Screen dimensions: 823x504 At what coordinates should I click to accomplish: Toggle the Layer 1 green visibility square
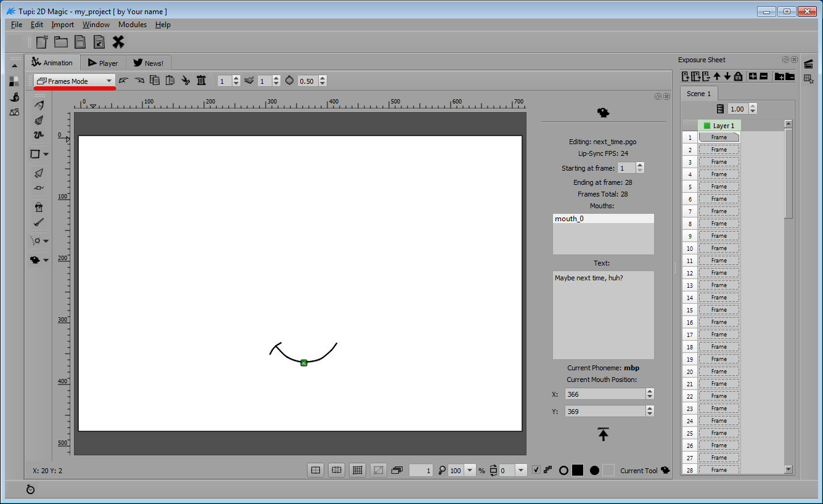pos(707,125)
